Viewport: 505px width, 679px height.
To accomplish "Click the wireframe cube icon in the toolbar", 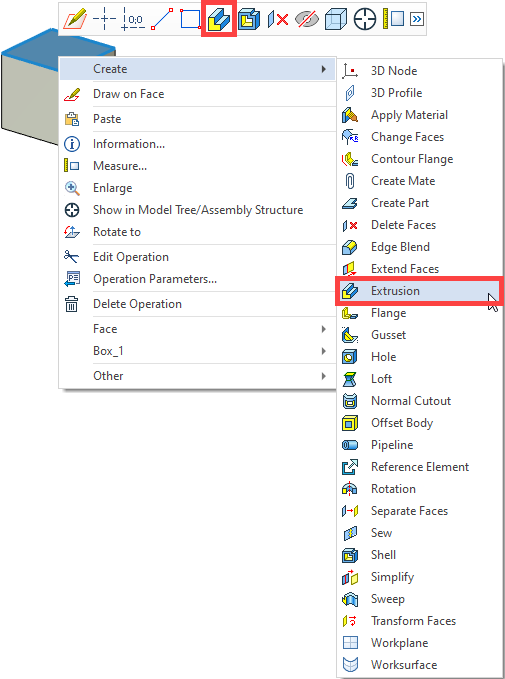I will (x=336, y=19).
